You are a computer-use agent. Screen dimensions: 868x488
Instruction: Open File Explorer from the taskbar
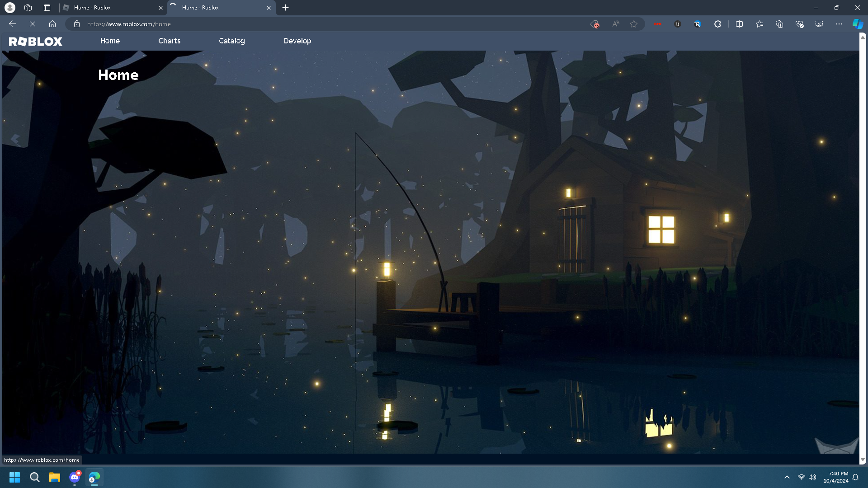coord(55,477)
